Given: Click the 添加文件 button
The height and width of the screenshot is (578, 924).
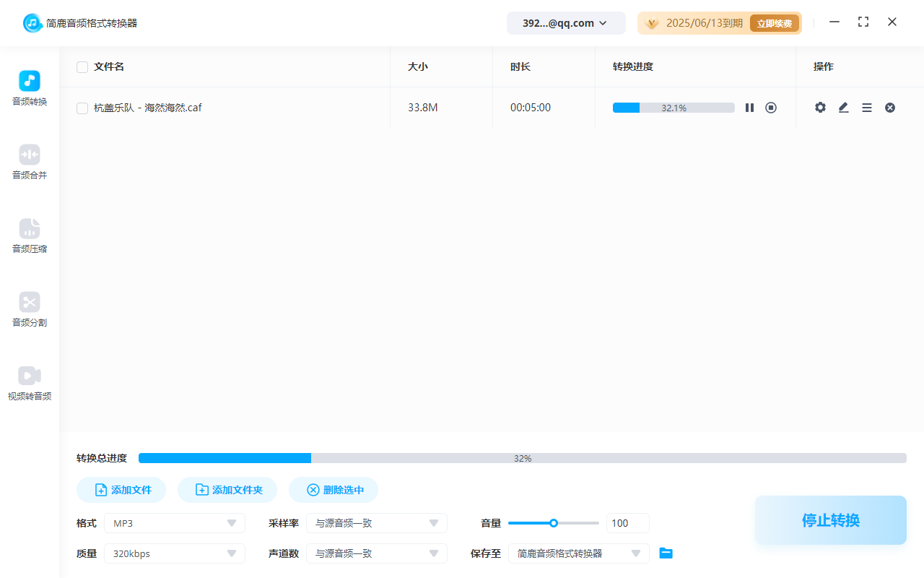Looking at the screenshot, I should pyautogui.click(x=121, y=490).
